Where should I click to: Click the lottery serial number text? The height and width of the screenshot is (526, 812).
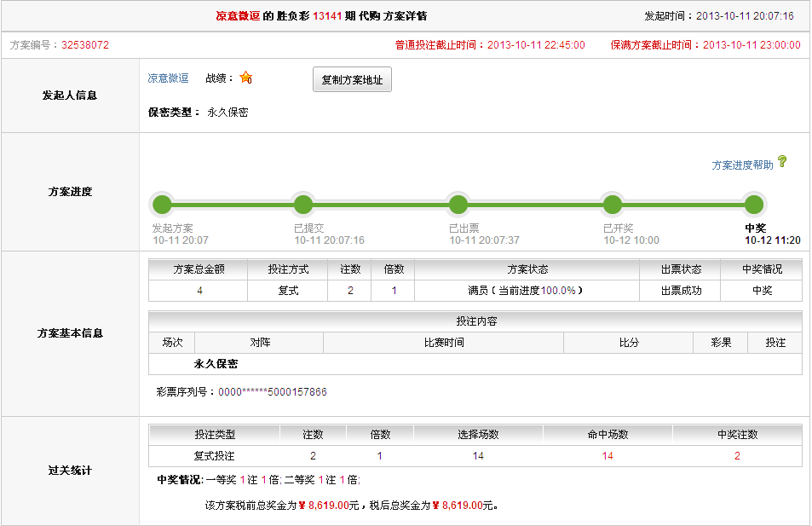242,392
